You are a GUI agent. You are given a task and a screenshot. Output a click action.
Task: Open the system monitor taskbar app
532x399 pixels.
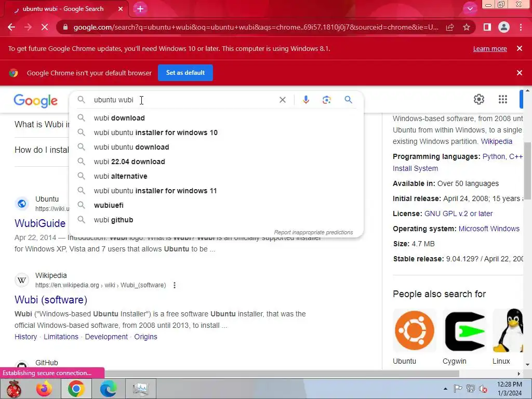[140, 389]
